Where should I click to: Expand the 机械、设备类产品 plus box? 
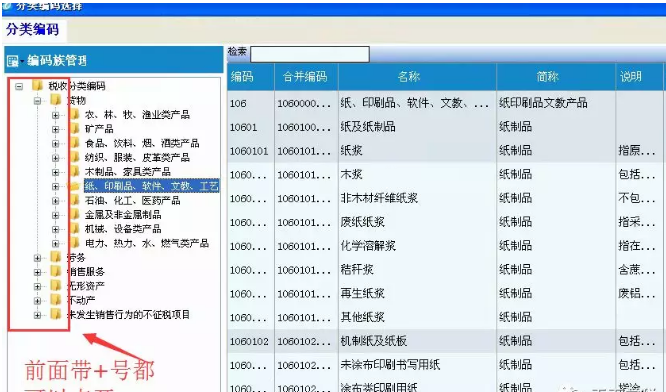coord(56,229)
